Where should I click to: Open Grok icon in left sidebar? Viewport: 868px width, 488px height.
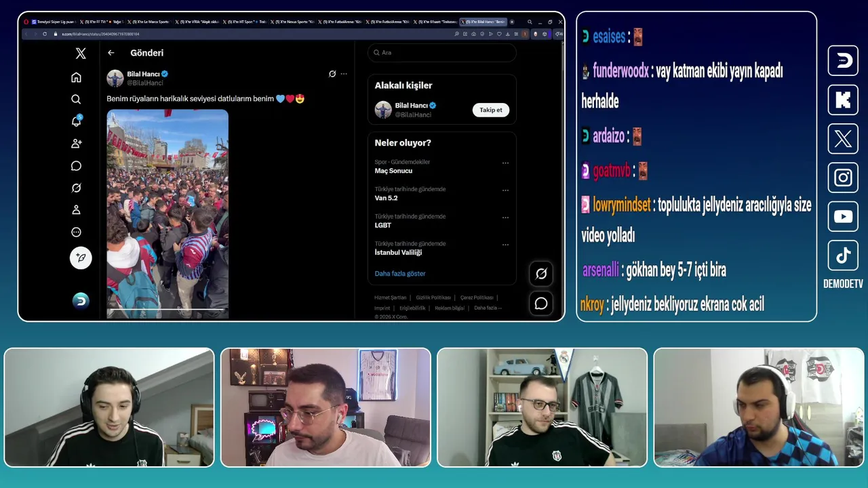tap(76, 188)
